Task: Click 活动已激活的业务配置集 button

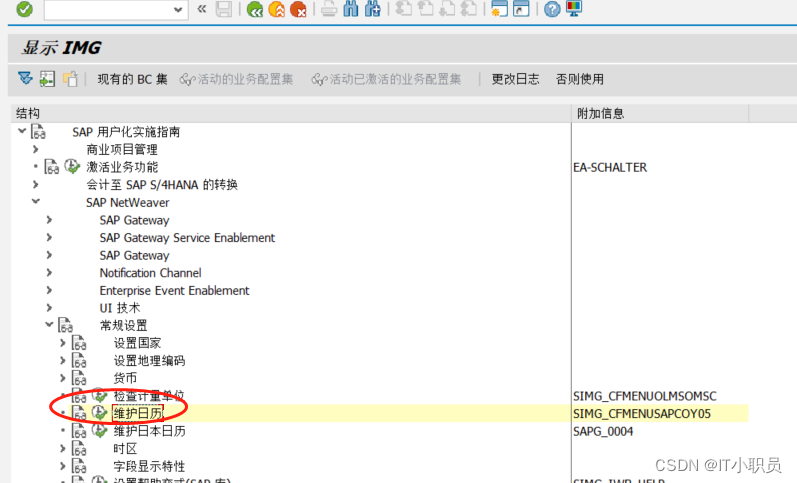Action: [x=386, y=79]
